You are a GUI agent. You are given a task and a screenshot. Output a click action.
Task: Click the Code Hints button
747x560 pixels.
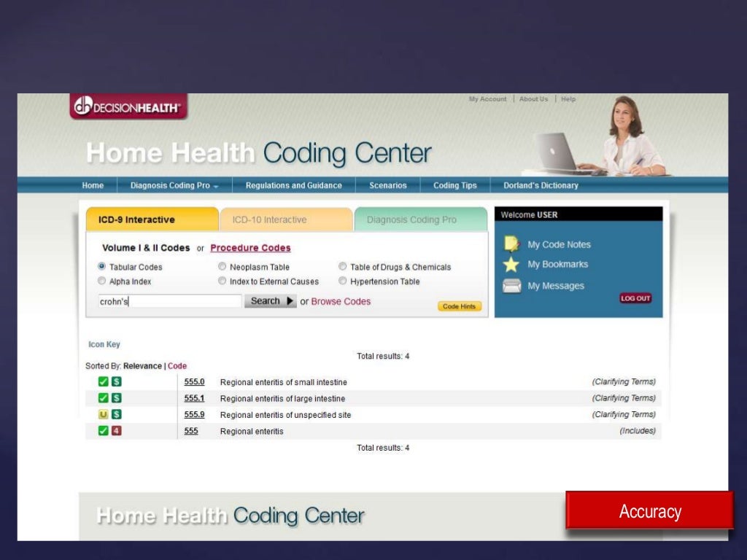460,306
